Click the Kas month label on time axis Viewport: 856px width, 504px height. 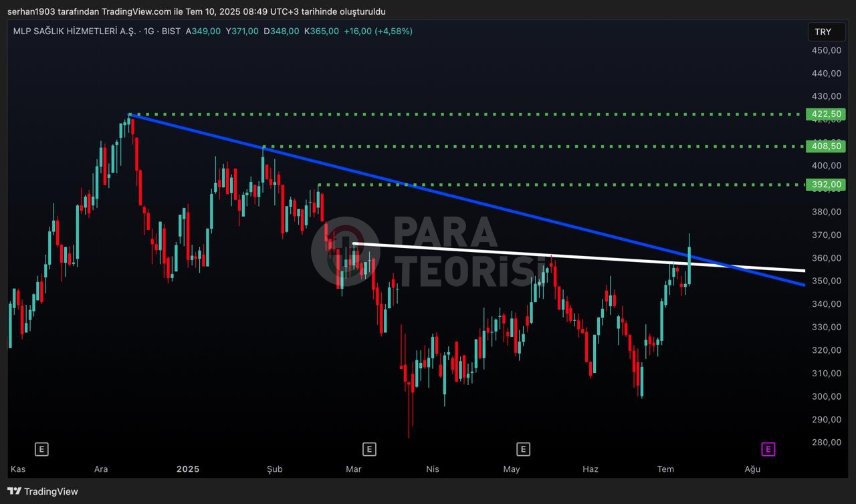18,469
